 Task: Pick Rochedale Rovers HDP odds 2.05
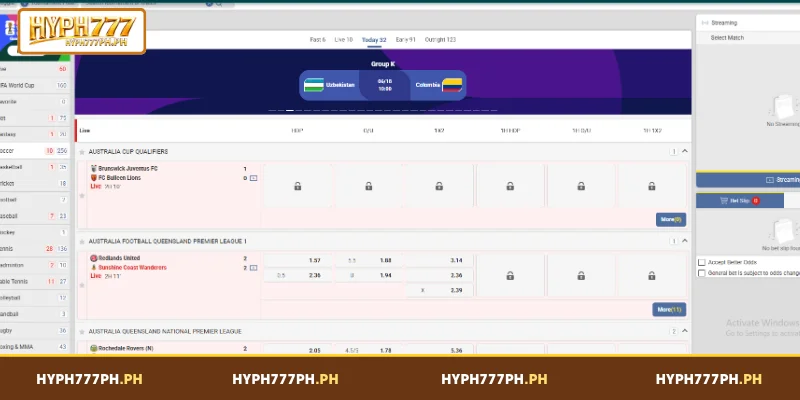pos(297,350)
